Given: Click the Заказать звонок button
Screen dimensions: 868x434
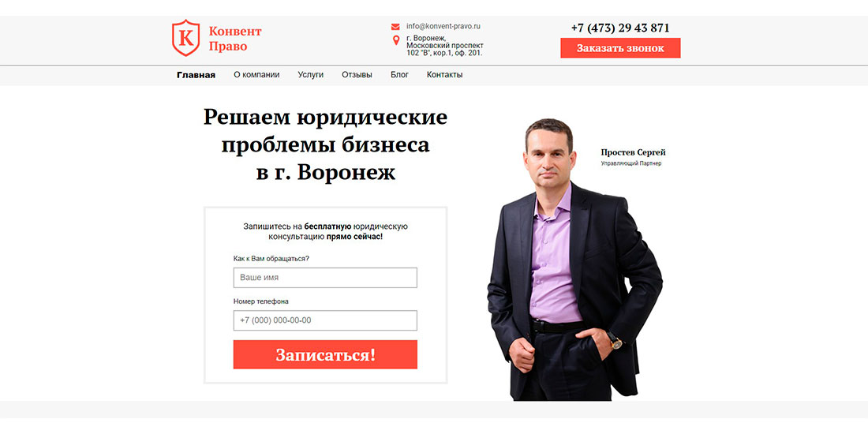Looking at the screenshot, I should (620, 48).
